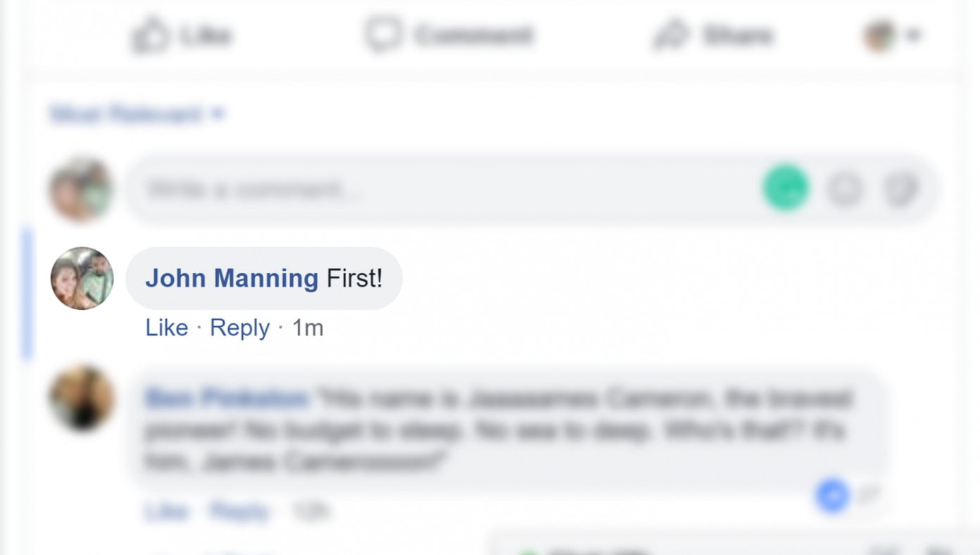The image size is (980, 555).
Task: Click the 1m timestamp on John Manning's comment
Action: click(x=308, y=327)
